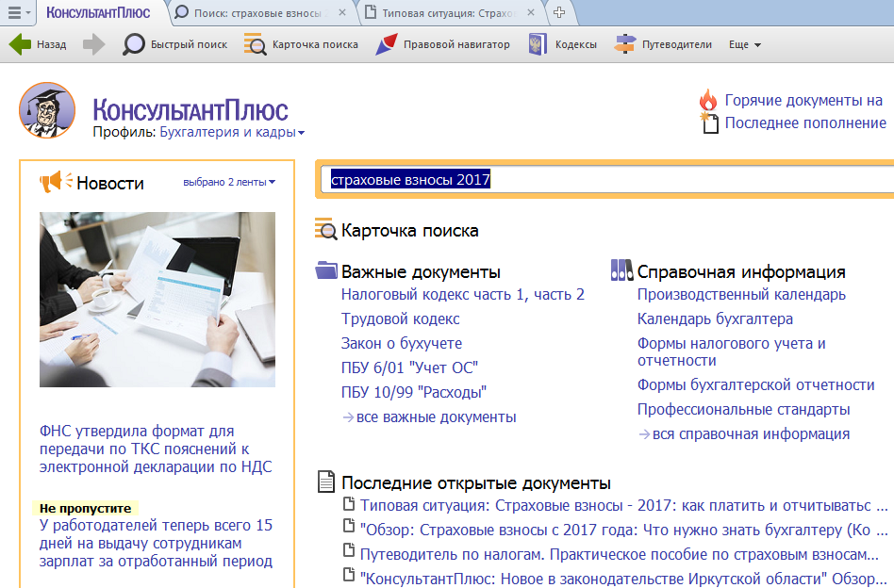Click the green Back arrow icon
The width and height of the screenshot is (894, 588).
coord(20,44)
